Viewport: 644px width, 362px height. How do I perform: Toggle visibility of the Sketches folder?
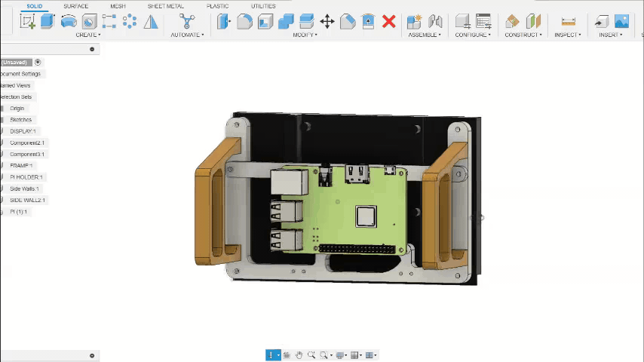click(2, 120)
